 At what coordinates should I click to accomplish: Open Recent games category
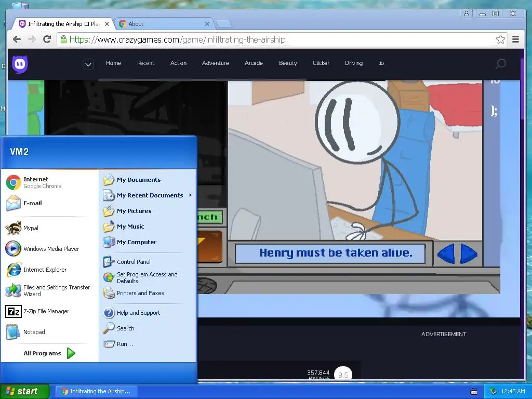tap(145, 63)
